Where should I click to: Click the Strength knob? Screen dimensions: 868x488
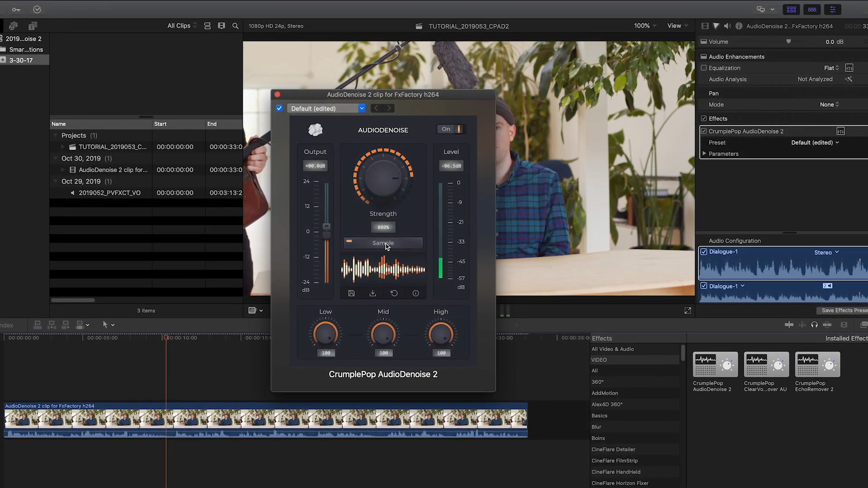click(x=382, y=177)
